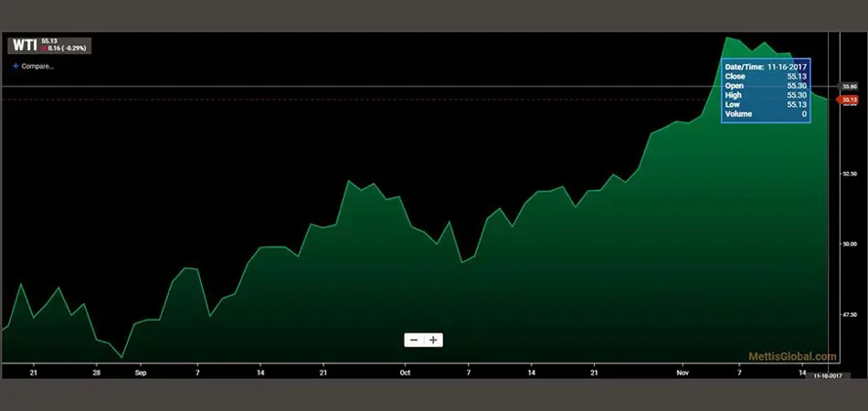Click the 28 label on the date axis

coord(97,373)
